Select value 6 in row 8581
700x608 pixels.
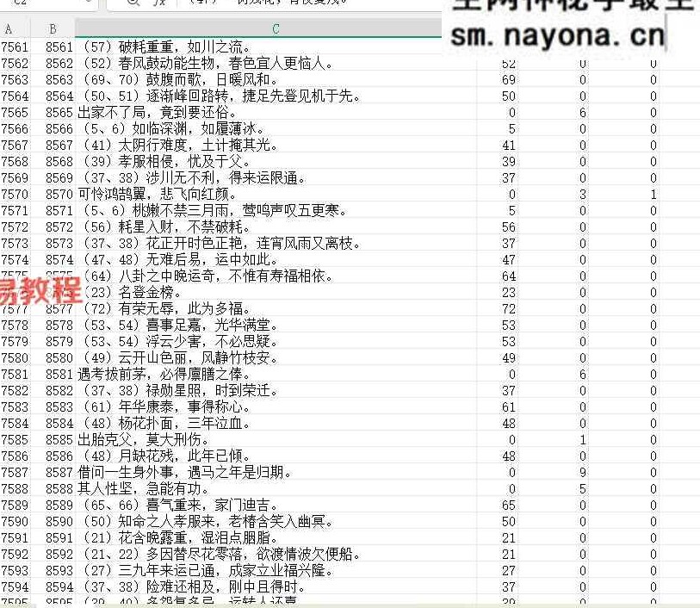[x=583, y=374]
